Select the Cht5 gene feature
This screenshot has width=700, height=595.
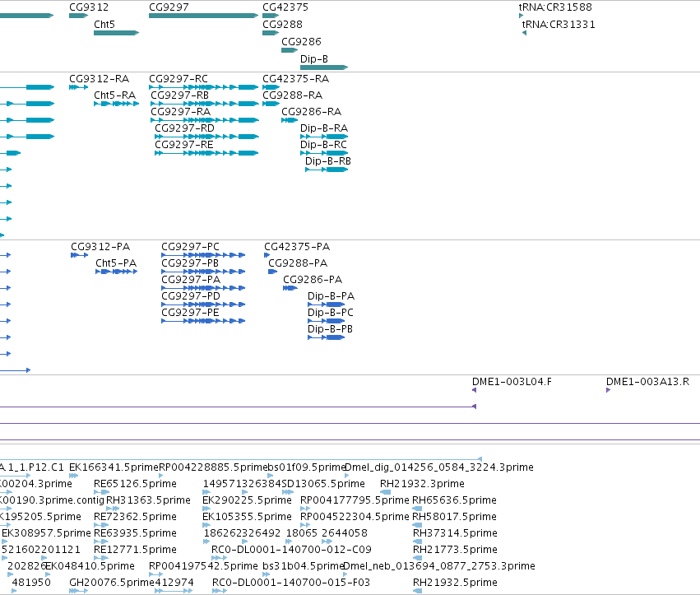pyautogui.click(x=117, y=33)
